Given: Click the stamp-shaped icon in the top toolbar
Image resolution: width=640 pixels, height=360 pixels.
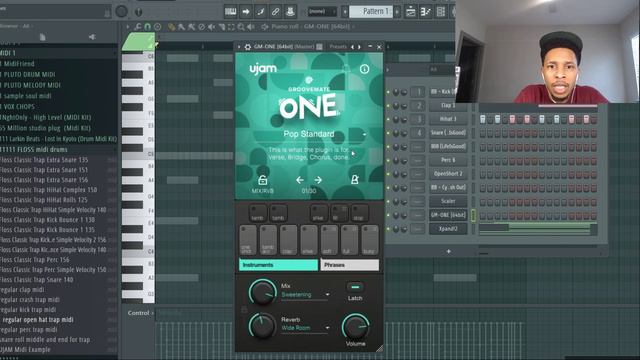Looking at the screenshot, I should tap(290, 12).
